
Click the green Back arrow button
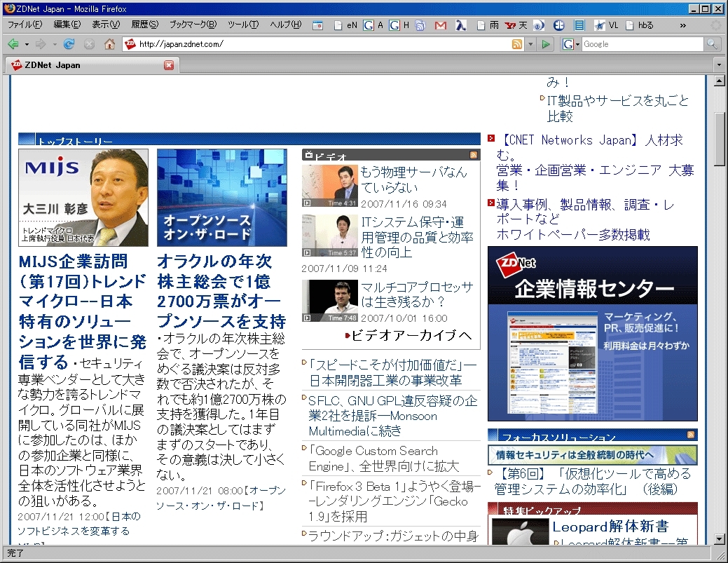pyautogui.click(x=13, y=44)
